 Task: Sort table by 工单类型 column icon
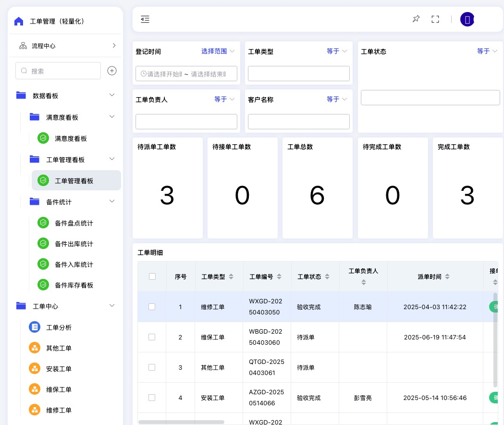click(231, 276)
